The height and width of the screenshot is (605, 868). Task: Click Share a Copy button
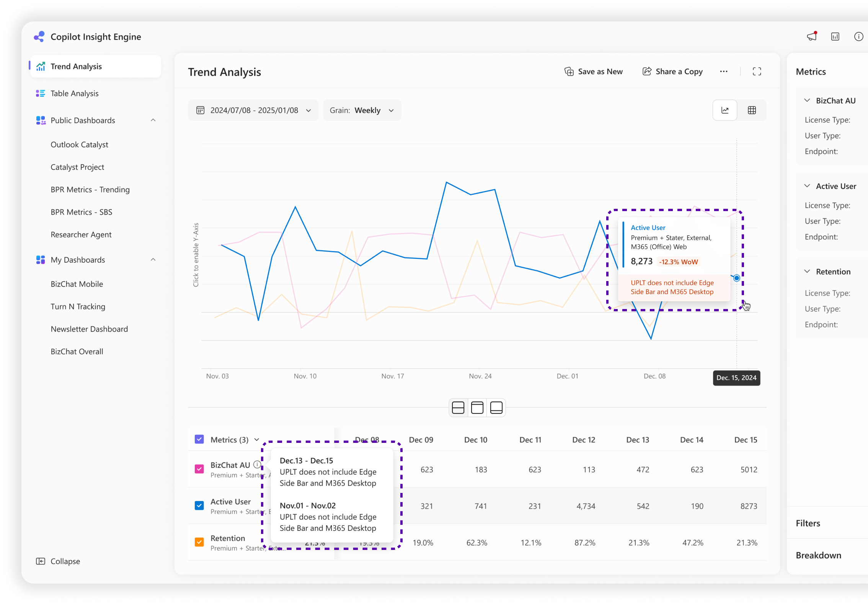[x=672, y=72]
